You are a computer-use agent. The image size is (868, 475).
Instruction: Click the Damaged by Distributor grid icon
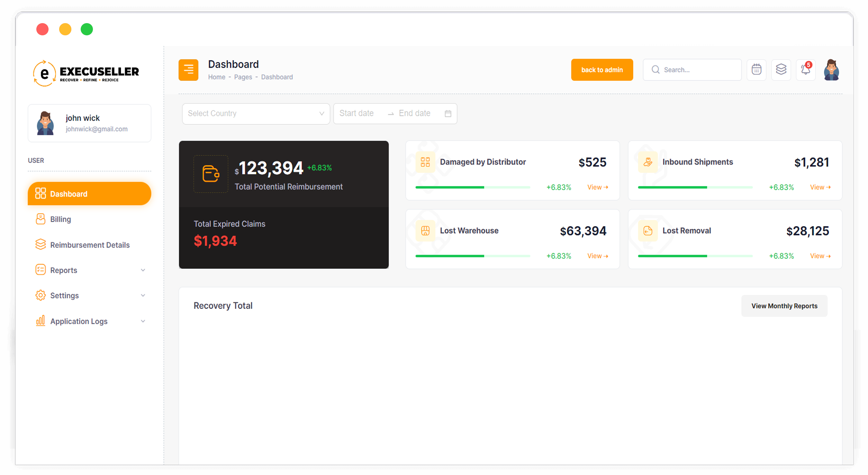(425, 162)
